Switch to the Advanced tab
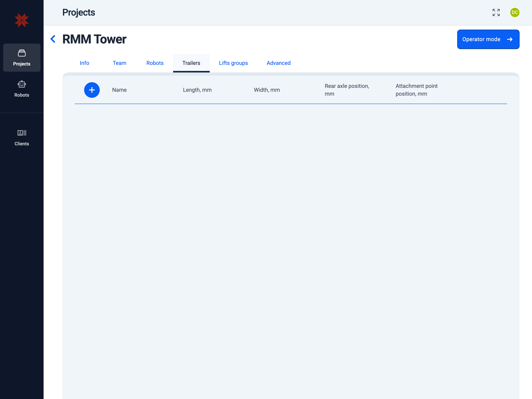The image size is (532, 399). click(x=278, y=63)
